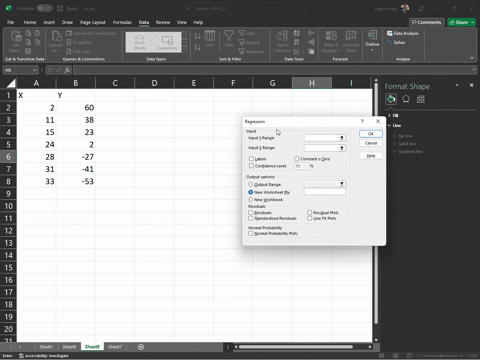Select the Currencies data type
This screenshot has height=360, width=480.
point(167,42)
